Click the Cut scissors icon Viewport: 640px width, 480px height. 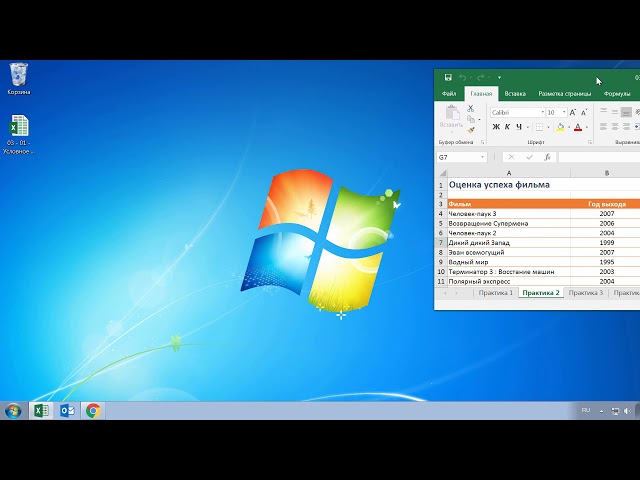click(471, 108)
